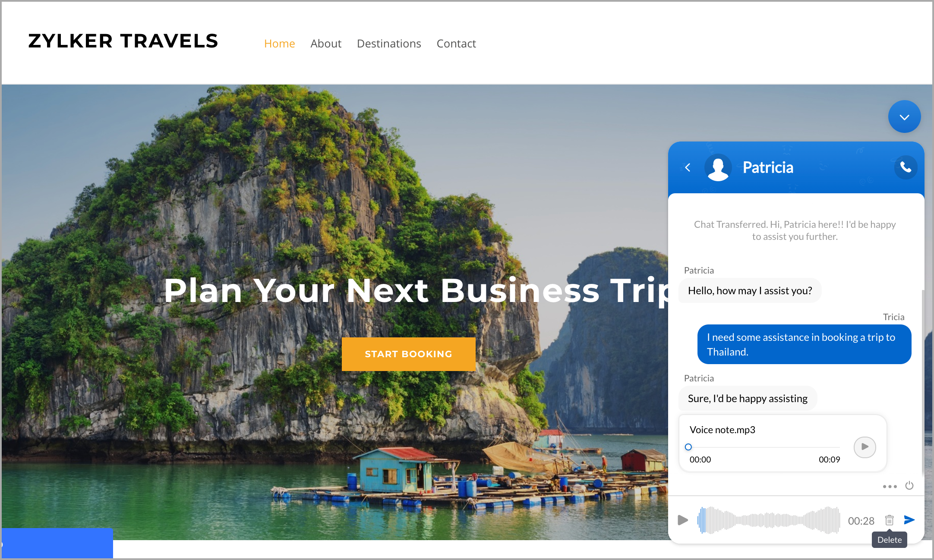Open the three-dots more options menu
The width and height of the screenshot is (934, 560).
(890, 486)
